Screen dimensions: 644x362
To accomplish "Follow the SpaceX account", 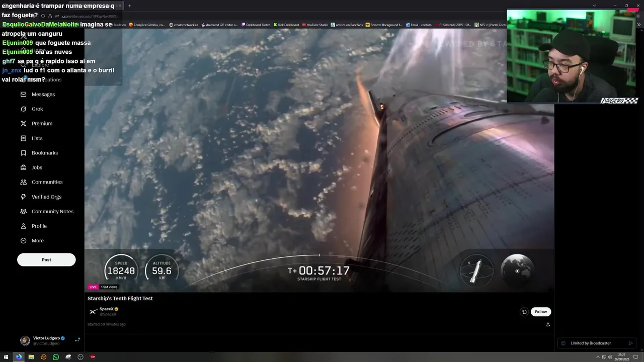I will pos(541,312).
